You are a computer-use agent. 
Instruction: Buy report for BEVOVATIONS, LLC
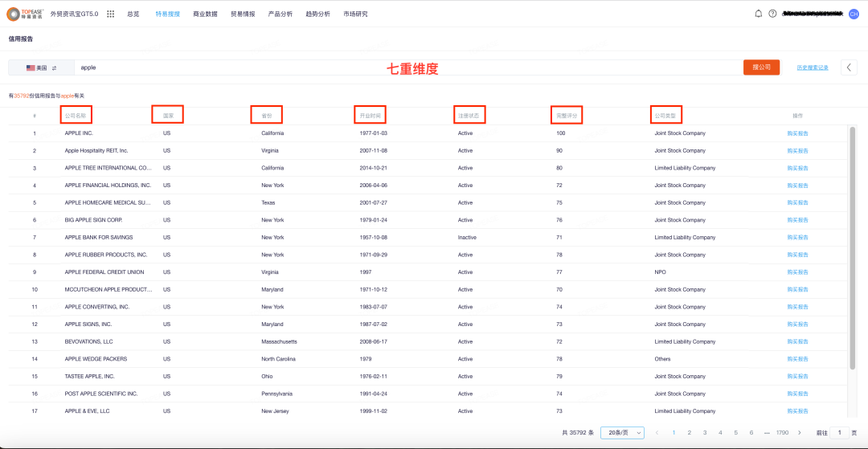(798, 341)
